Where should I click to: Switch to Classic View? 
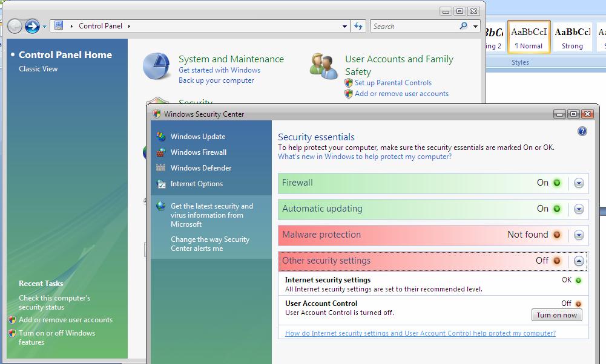[x=38, y=69]
